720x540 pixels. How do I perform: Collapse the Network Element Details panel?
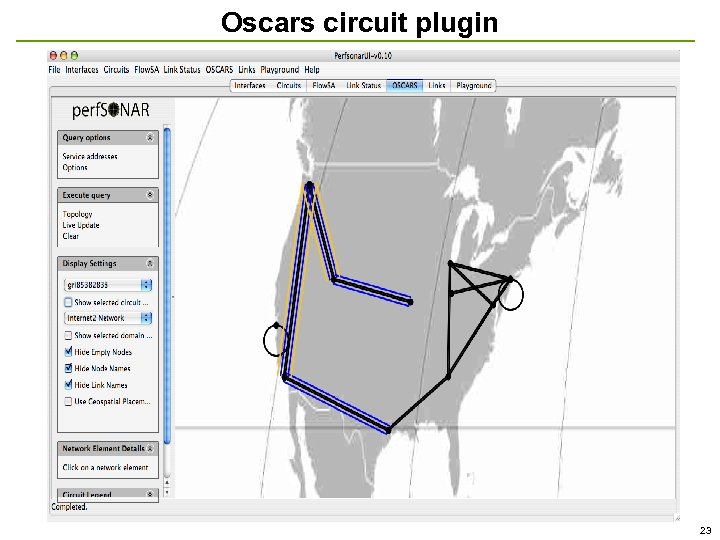pyautogui.click(x=150, y=449)
